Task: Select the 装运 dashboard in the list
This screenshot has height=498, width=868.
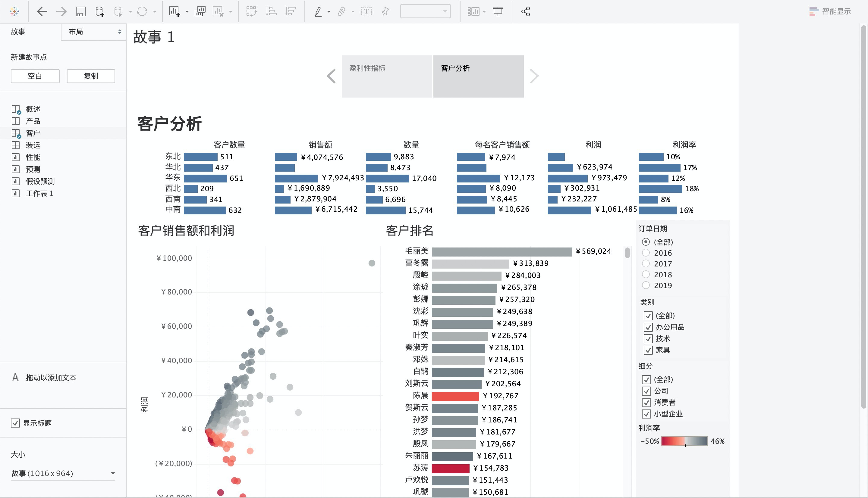Action: (x=33, y=145)
